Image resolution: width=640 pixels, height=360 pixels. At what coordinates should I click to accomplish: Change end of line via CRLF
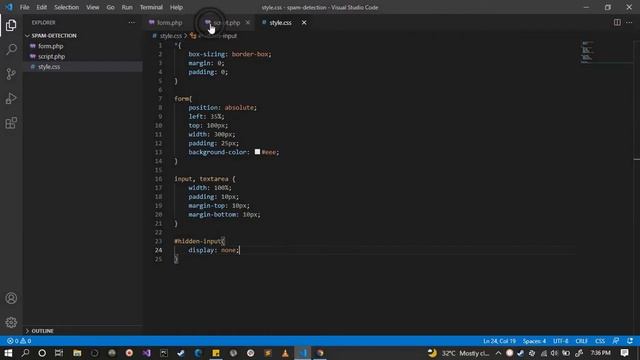coord(582,341)
